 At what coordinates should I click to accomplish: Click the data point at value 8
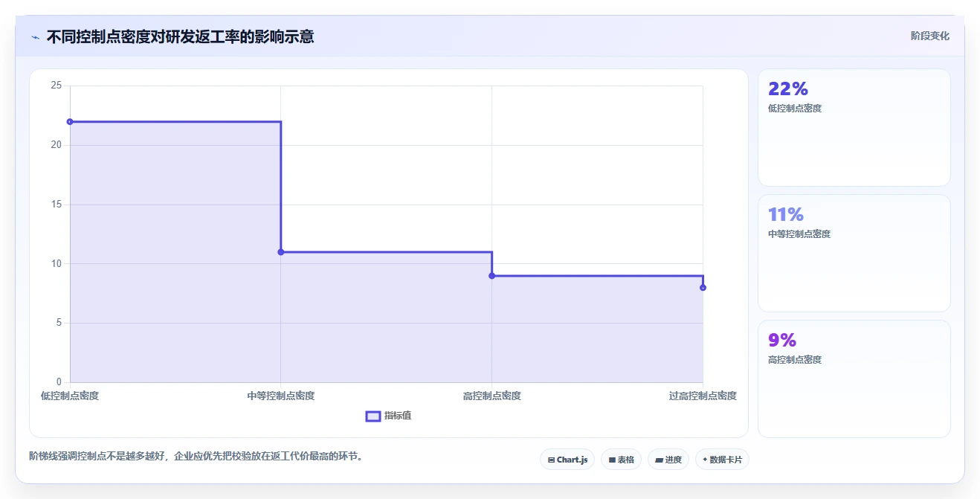coord(703,288)
